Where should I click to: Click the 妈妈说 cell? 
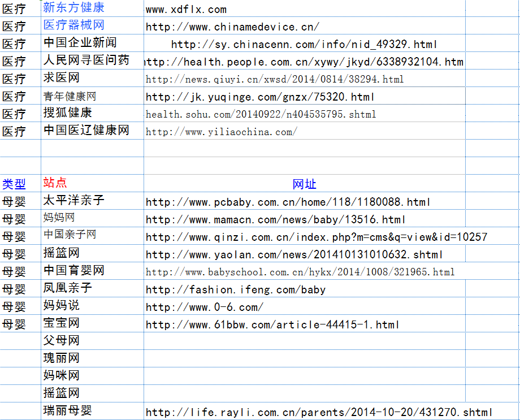click(x=92, y=306)
